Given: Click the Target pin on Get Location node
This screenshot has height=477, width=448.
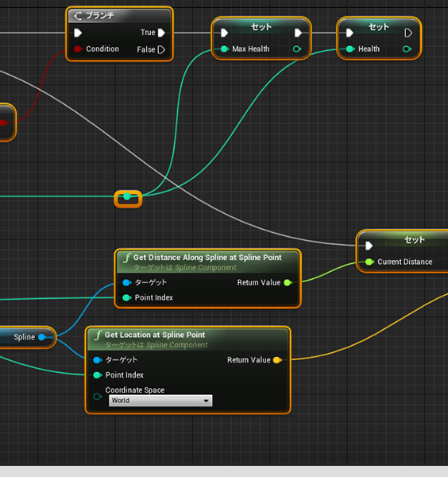Looking at the screenshot, I should [x=97, y=360].
